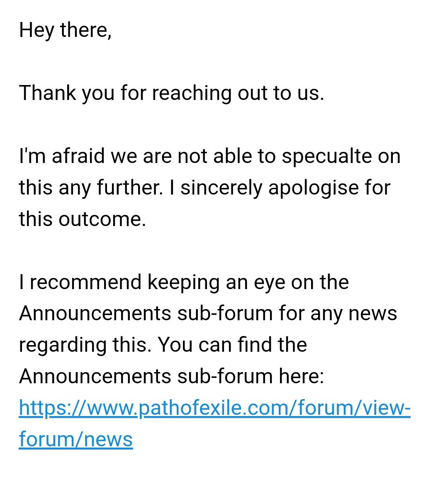Click the 'Hey there,' greeting line
The width and height of the screenshot is (448, 482).
(65, 30)
